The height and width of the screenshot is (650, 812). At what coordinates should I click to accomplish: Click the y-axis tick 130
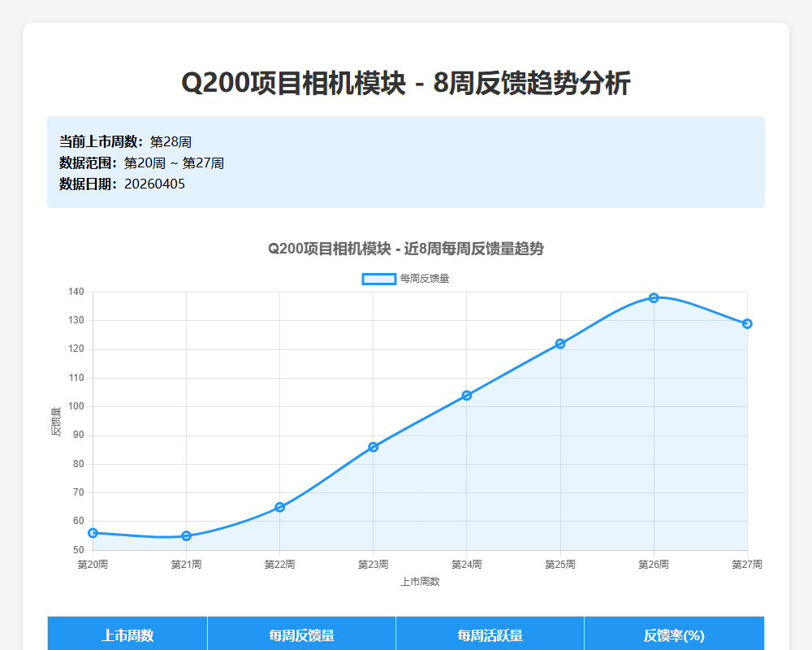click(76, 320)
